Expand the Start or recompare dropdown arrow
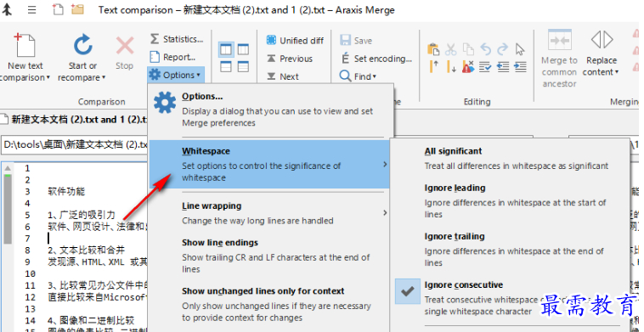The height and width of the screenshot is (332, 644). [104, 78]
